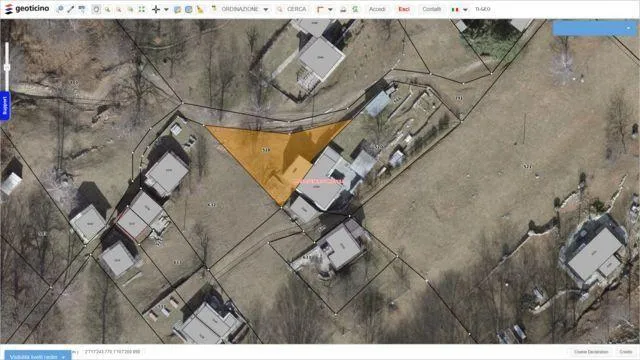
Task: Click the geoticino logo
Action: point(27,9)
